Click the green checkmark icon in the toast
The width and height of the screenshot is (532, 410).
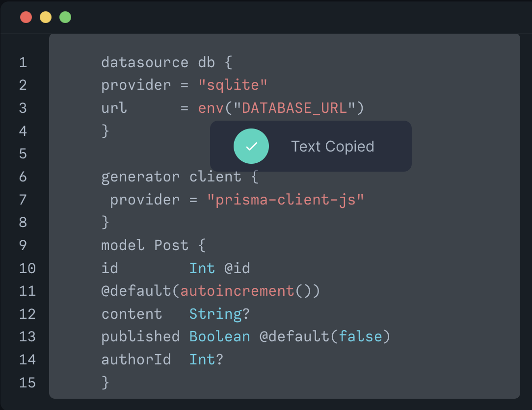(251, 146)
